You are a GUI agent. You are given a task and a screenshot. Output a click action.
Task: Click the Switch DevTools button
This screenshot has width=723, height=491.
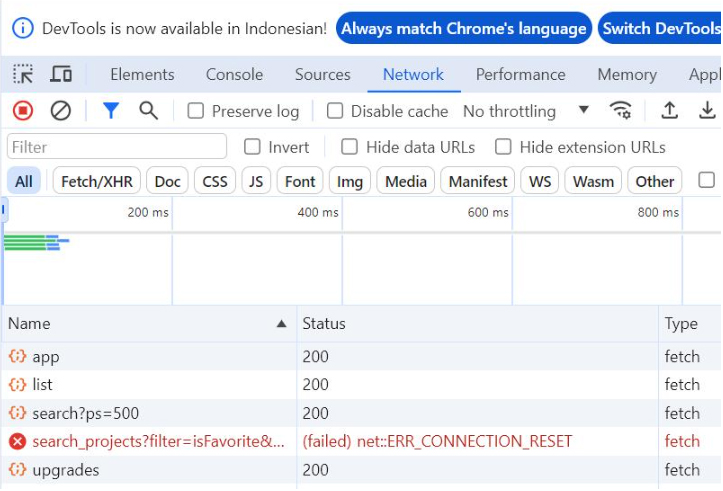[x=660, y=29]
